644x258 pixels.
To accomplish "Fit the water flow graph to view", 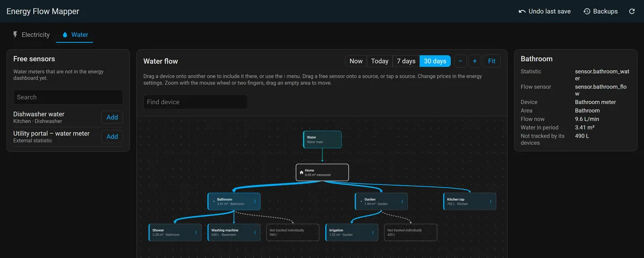I will pyautogui.click(x=492, y=61).
